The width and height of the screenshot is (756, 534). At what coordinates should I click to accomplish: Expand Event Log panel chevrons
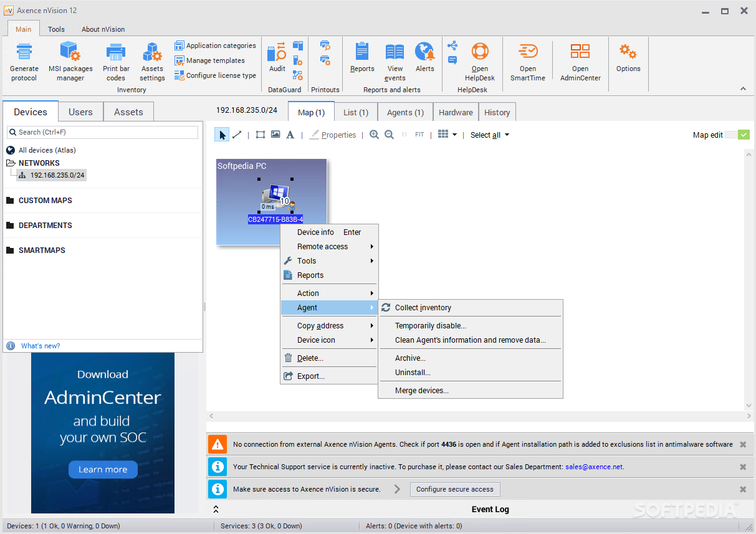pyautogui.click(x=216, y=509)
